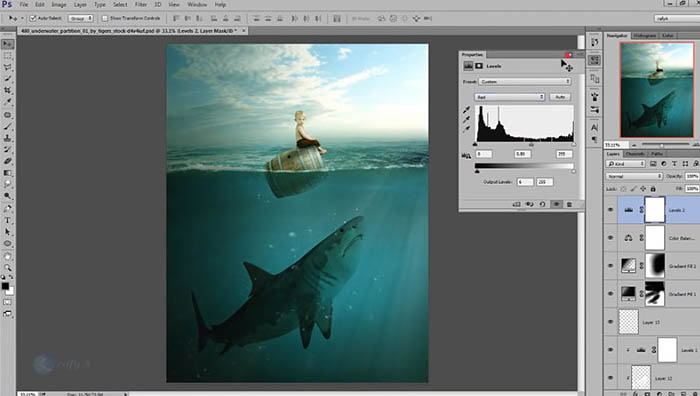Viewport: 700px width, 396px height.
Task: Open the Red channel dropdown in Levels
Action: [509, 97]
